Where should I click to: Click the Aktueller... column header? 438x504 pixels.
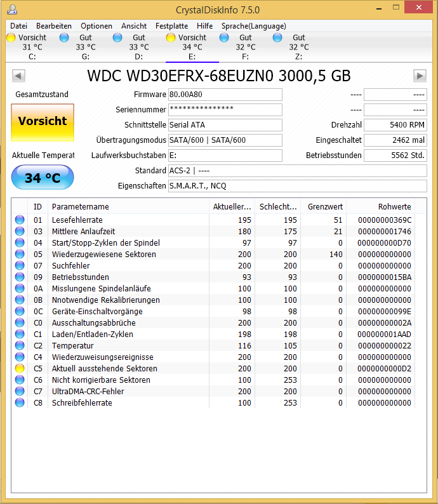pyautogui.click(x=232, y=207)
